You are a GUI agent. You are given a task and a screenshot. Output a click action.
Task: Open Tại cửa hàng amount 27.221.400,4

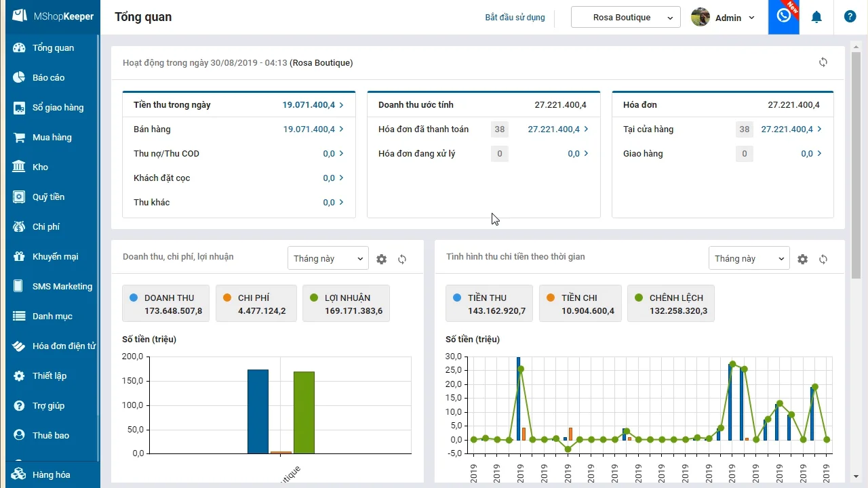click(787, 129)
